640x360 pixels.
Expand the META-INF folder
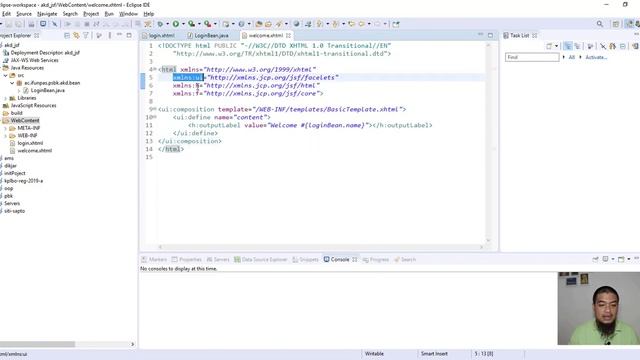click(6, 128)
